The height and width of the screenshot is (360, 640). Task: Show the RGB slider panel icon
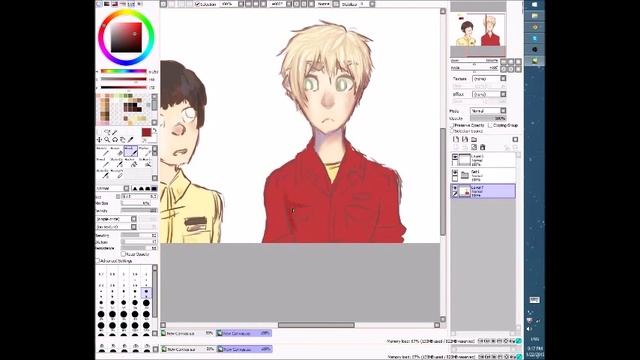click(x=107, y=4)
